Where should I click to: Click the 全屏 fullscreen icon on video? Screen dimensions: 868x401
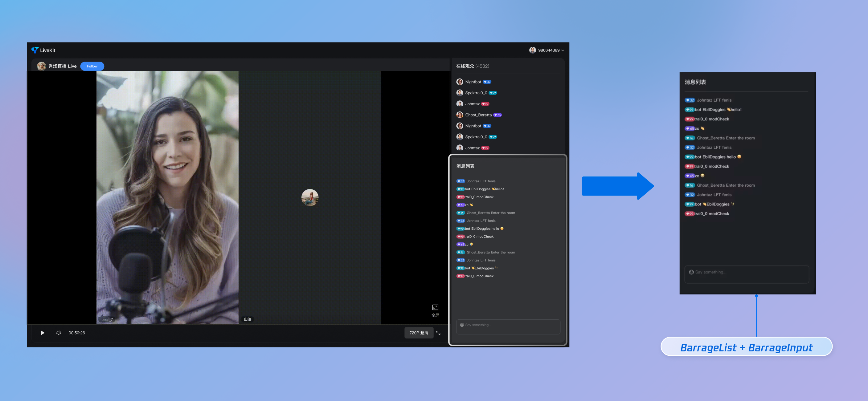[x=435, y=307]
